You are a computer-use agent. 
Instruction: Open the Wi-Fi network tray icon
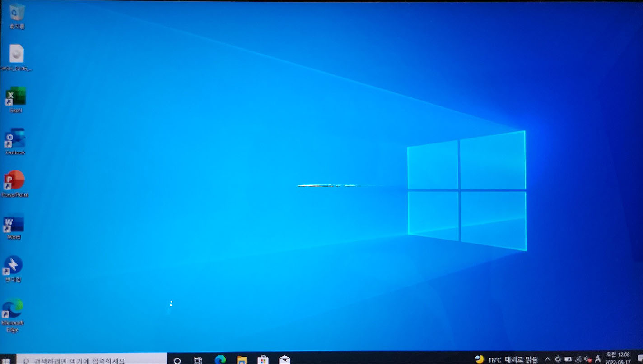tap(578, 359)
